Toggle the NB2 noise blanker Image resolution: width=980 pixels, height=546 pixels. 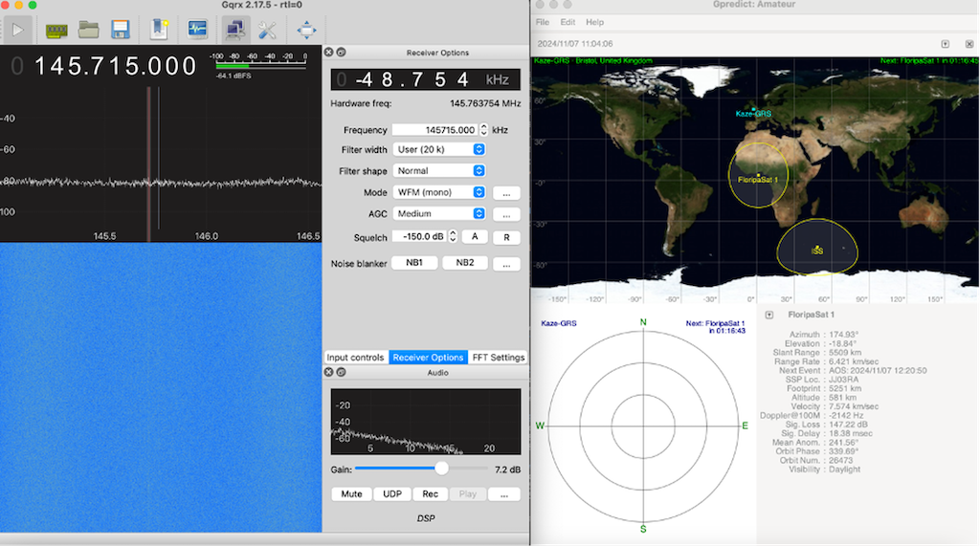coord(464,263)
